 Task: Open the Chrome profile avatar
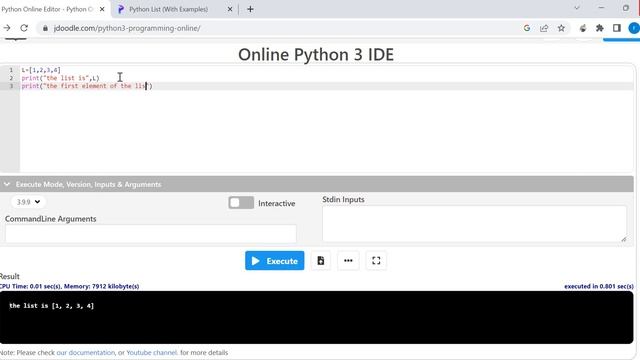pyautogui.click(x=634, y=28)
